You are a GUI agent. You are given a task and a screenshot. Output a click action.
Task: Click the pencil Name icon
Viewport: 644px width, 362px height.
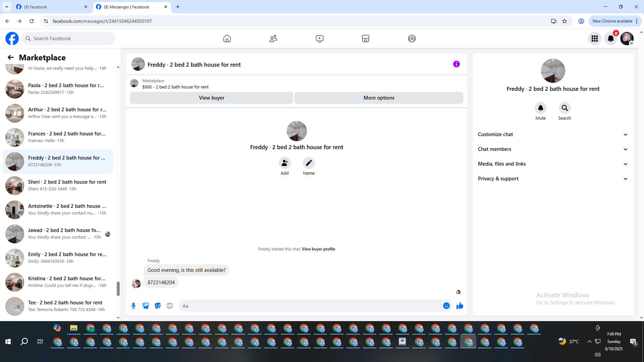tap(309, 163)
